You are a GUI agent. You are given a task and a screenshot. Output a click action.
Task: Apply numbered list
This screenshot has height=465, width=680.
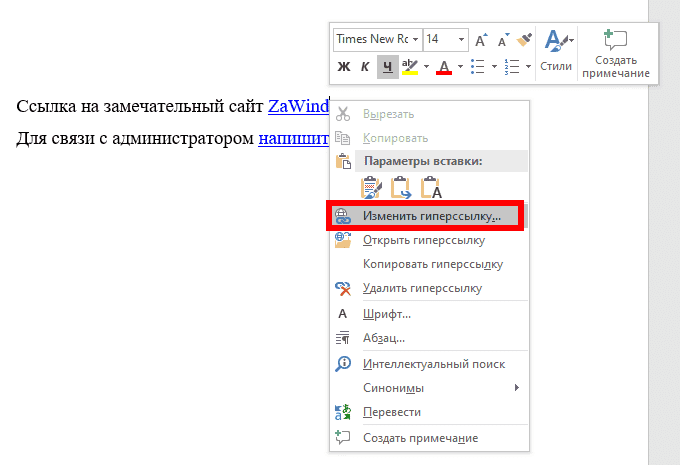point(512,67)
